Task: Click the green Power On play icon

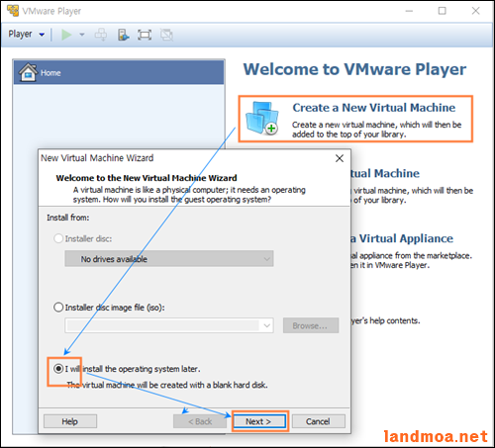Action: pyautogui.click(x=66, y=35)
